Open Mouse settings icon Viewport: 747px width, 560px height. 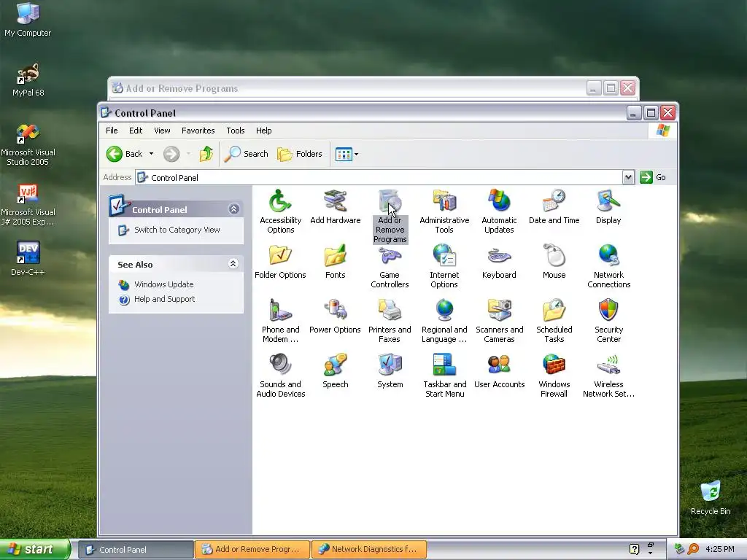click(x=554, y=262)
